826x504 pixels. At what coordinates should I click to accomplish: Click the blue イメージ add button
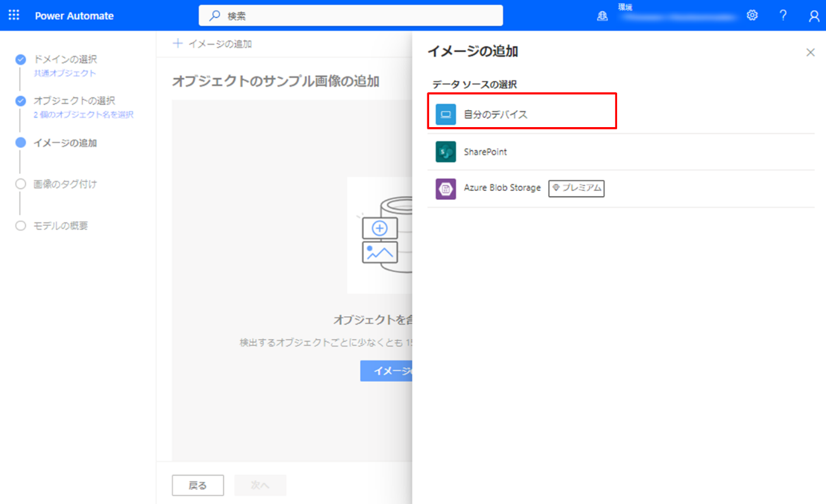pyautogui.click(x=386, y=371)
